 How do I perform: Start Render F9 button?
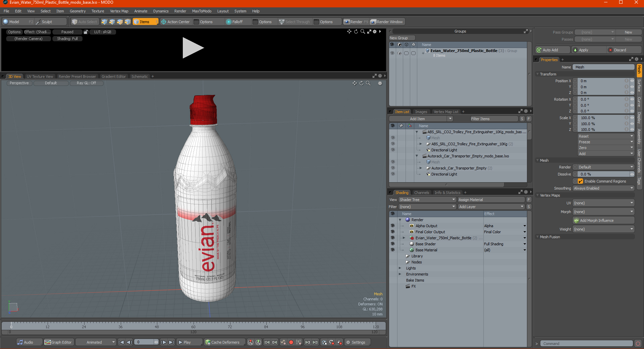coord(356,22)
